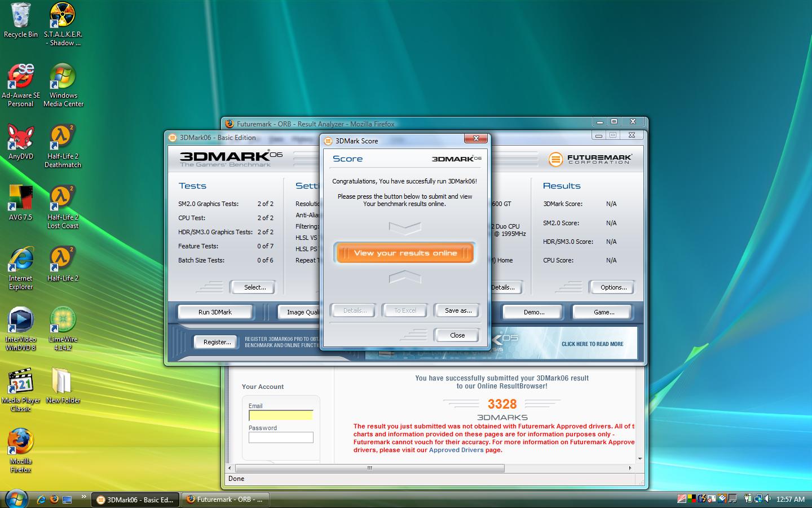The height and width of the screenshot is (508, 812).
Task: Click the 3DMark06 window title bar icon
Action: click(x=173, y=138)
